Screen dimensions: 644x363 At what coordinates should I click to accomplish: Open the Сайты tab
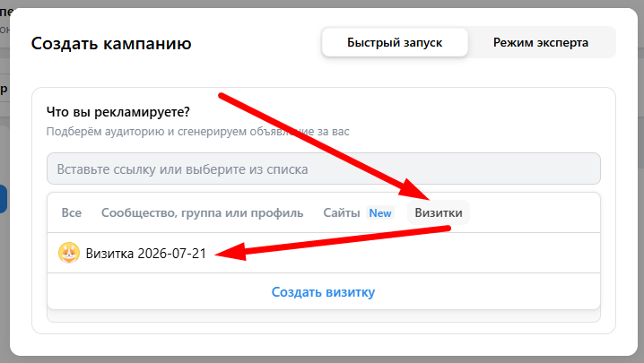342,212
